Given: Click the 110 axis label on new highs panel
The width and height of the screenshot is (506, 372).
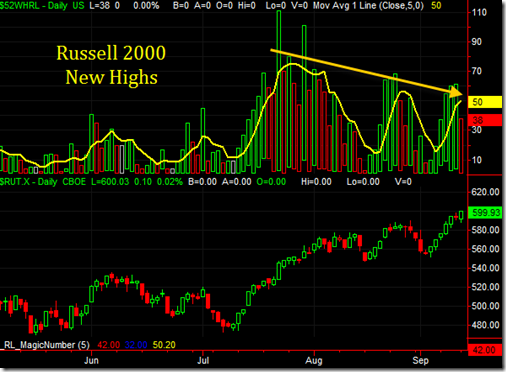Looking at the screenshot, I should click(x=479, y=13).
